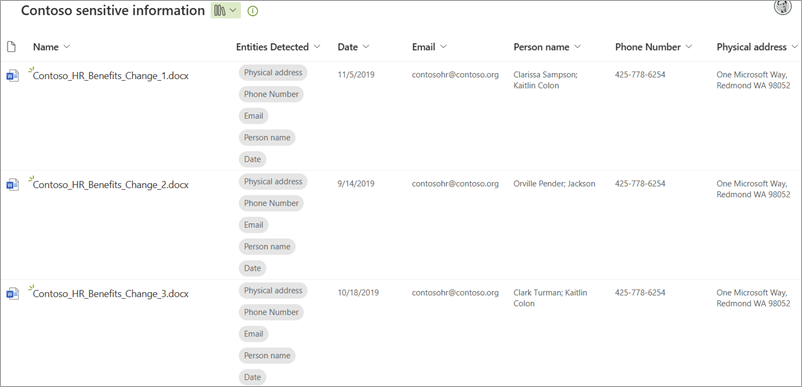Select the date 9/14/2019 cell
This screenshot has width=802, height=387.
356,184
